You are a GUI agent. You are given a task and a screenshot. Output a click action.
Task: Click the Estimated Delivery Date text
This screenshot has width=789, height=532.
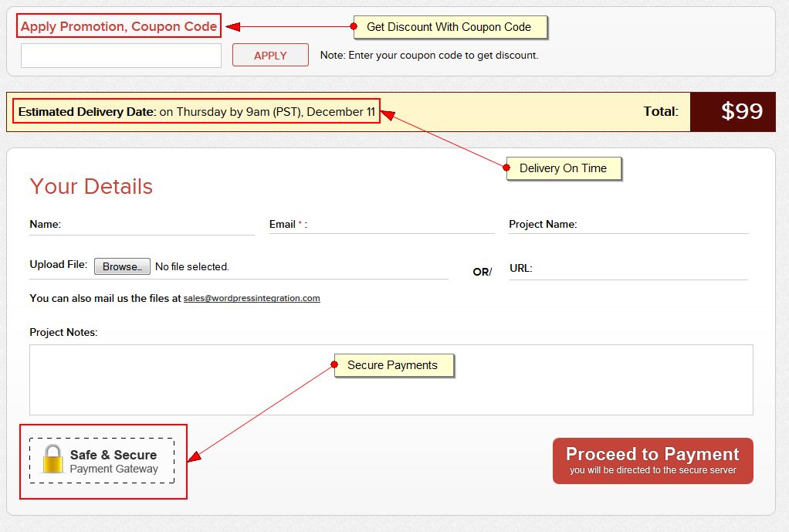point(197,112)
